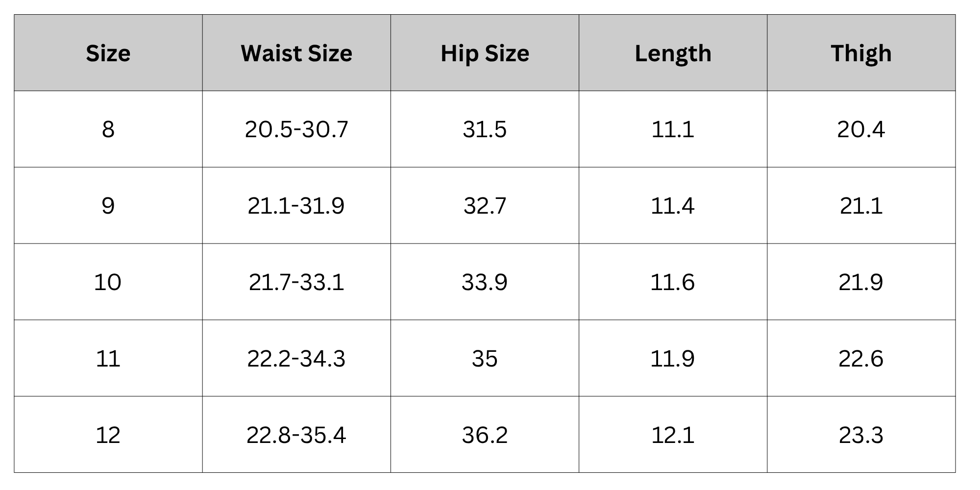Select thigh value 21.9
The height and width of the screenshot is (490, 980).
tap(861, 282)
